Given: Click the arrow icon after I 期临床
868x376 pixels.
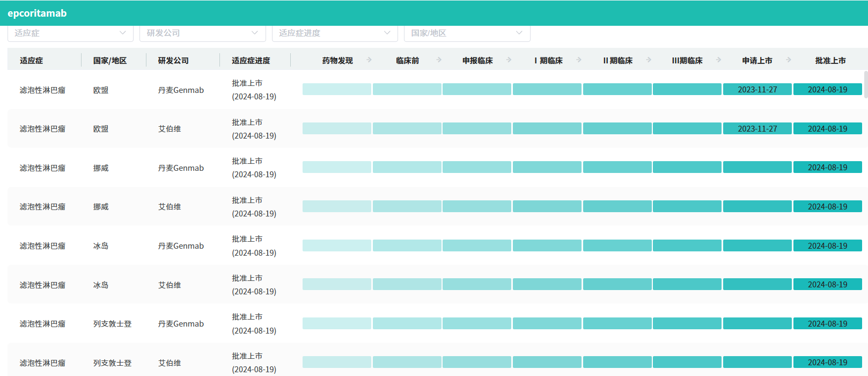Looking at the screenshot, I should (578, 60).
